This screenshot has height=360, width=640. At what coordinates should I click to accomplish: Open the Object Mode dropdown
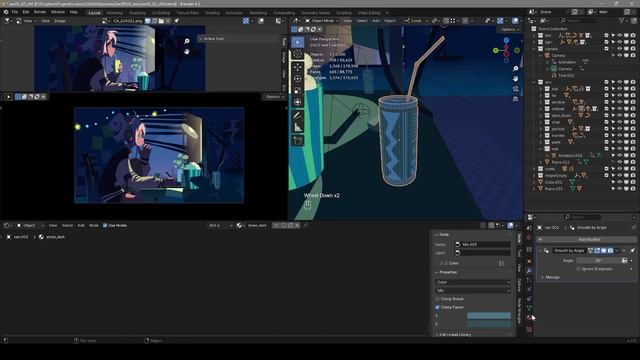pyautogui.click(x=322, y=20)
